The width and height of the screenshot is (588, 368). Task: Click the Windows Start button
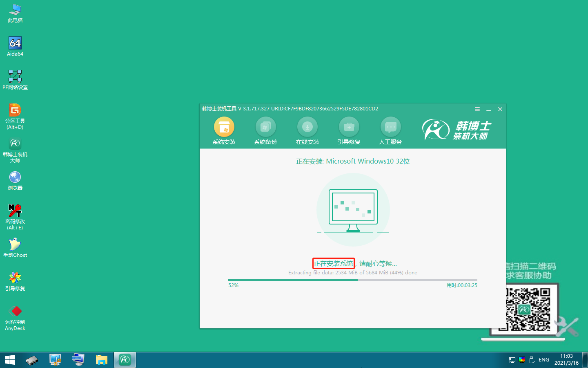pyautogui.click(x=10, y=360)
